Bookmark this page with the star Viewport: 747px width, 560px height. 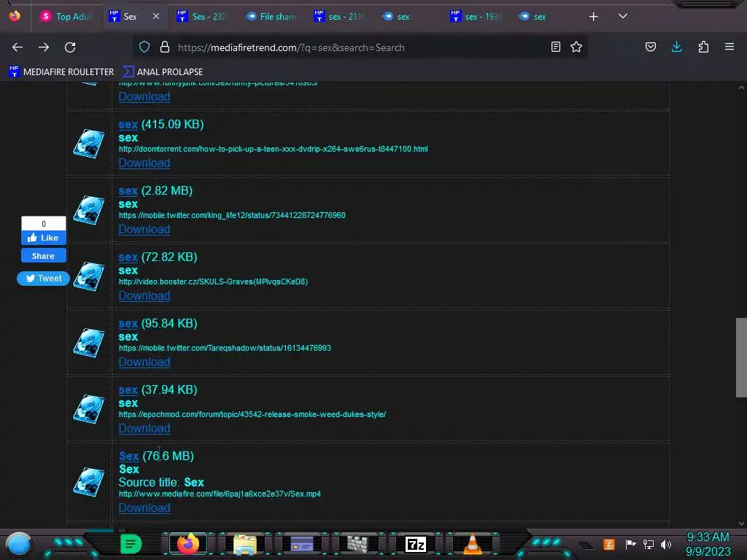pyautogui.click(x=576, y=47)
